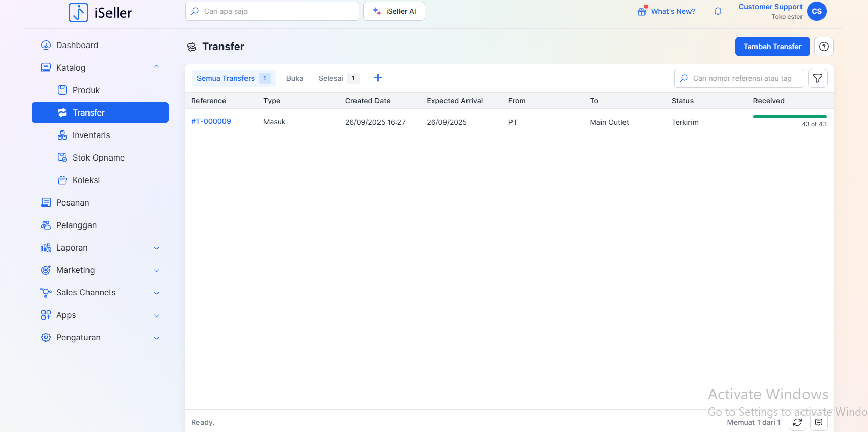This screenshot has width=868, height=432.
Task: Click the Tambah Transfer button
Action: pyautogui.click(x=772, y=47)
